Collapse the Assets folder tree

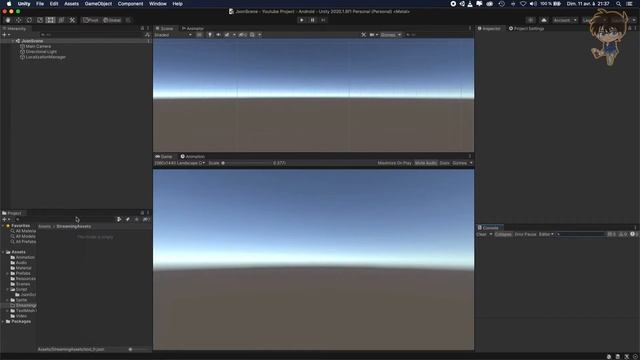tap(3, 252)
